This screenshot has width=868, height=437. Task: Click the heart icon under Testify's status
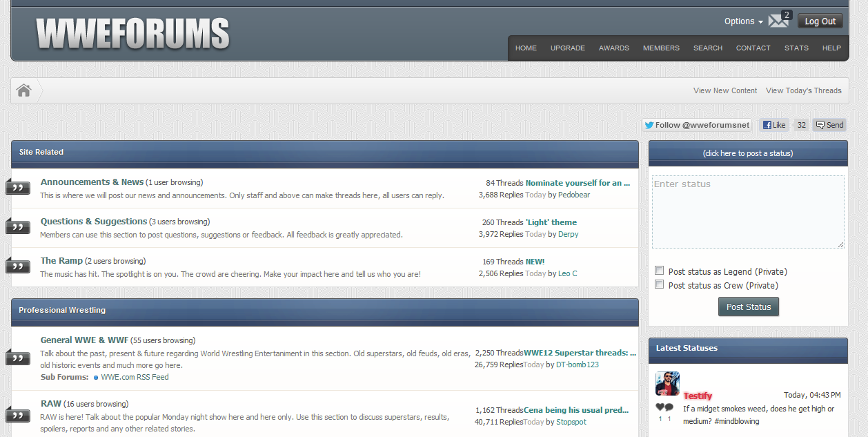660,407
